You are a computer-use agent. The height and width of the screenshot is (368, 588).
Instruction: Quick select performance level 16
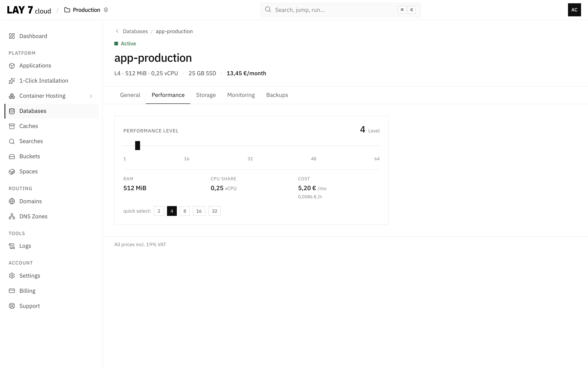[199, 211]
